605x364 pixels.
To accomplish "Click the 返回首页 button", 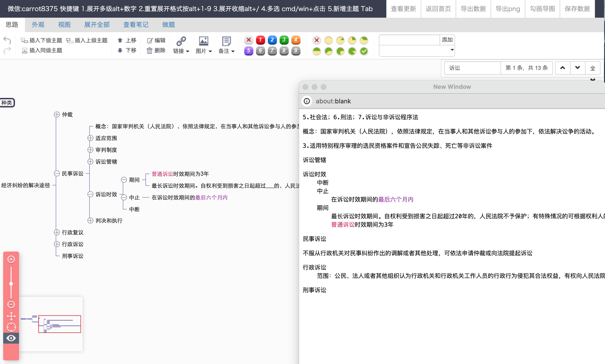I will pos(438,9).
